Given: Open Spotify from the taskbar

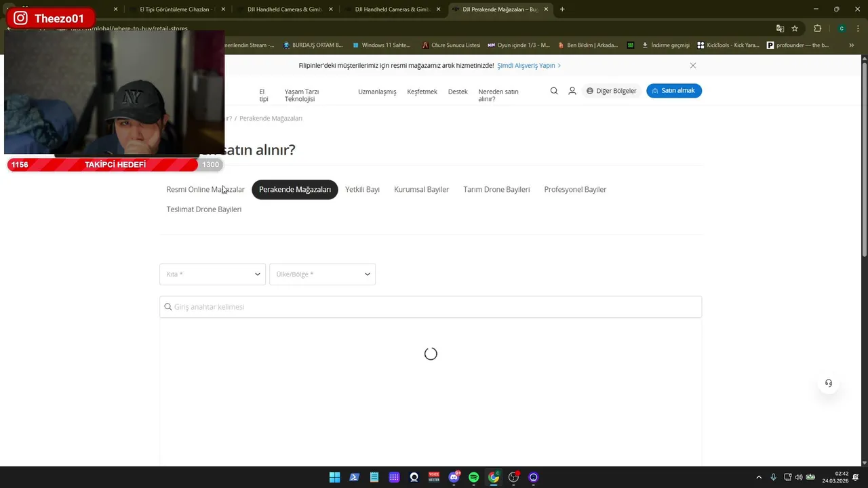Looking at the screenshot, I should 474,477.
